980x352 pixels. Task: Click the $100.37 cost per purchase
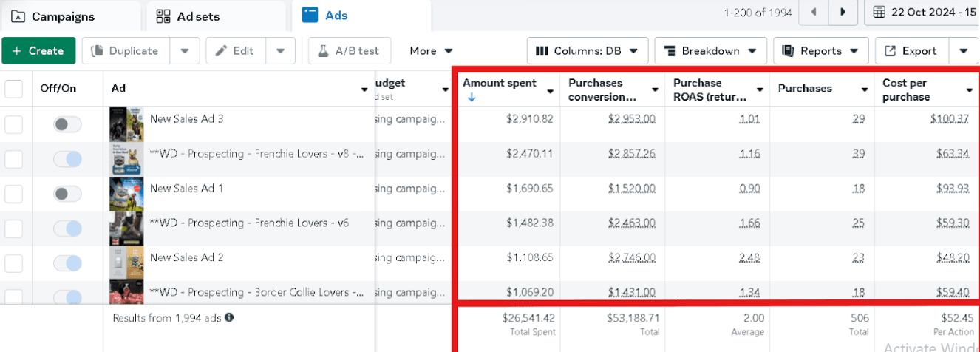(x=951, y=118)
